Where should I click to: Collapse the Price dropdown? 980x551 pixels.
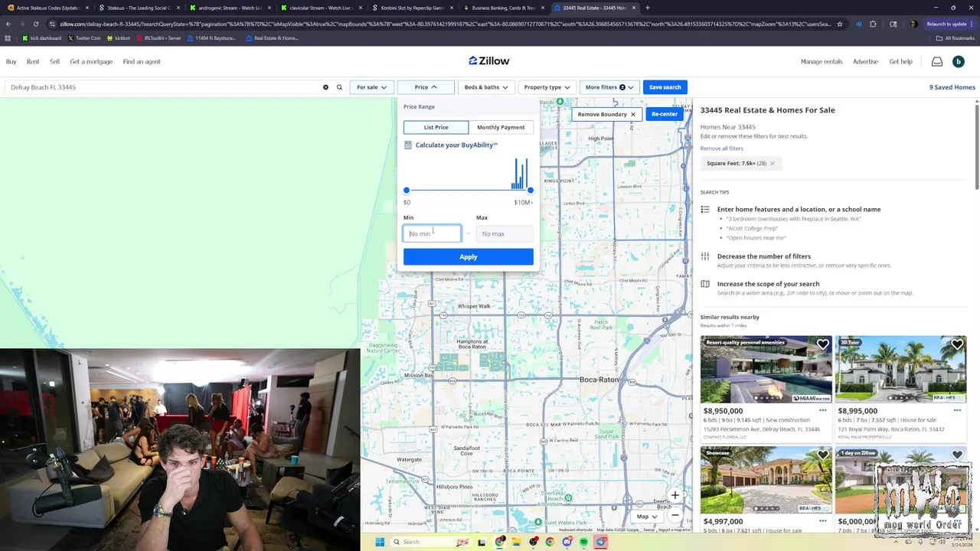click(x=426, y=87)
